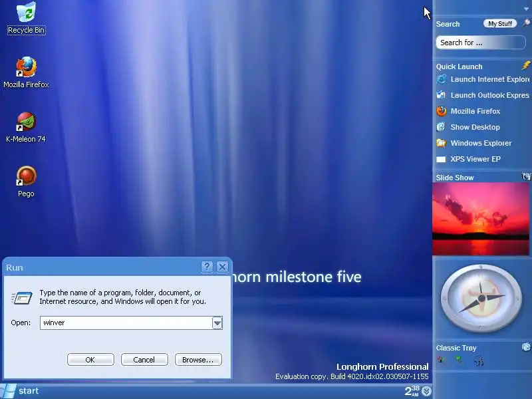Click the help question mark in Run dialog
This screenshot has width=532, height=399.
(207, 267)
